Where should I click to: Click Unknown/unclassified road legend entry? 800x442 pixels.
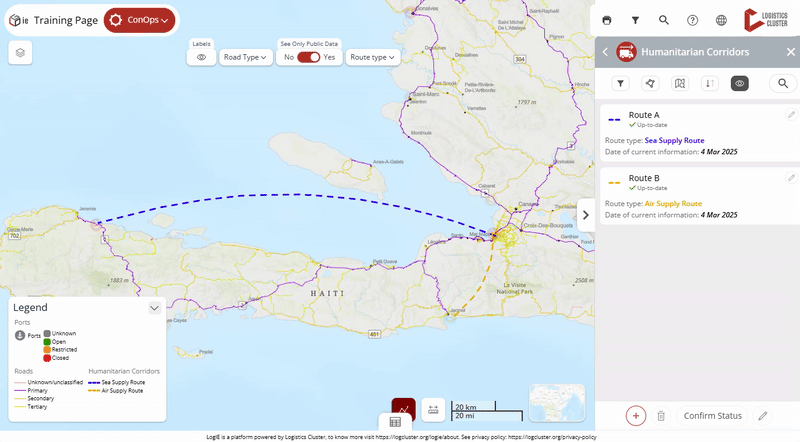coord(48,382)
